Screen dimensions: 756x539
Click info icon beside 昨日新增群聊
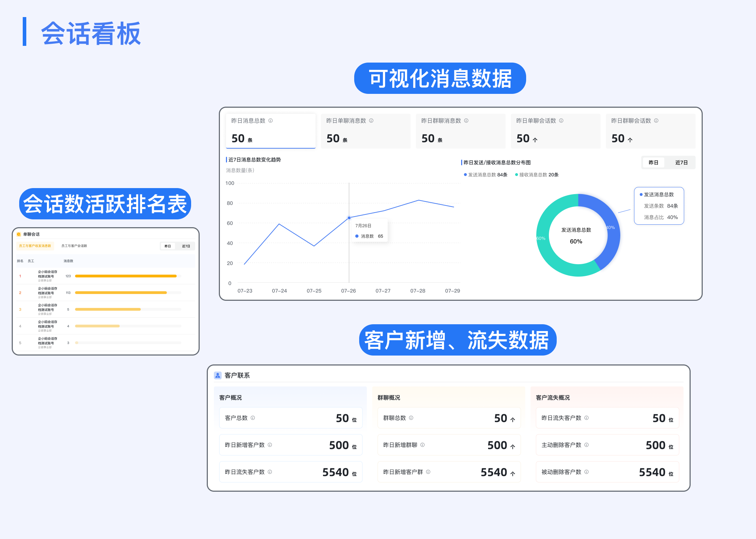pyautogui.click(x=422, y=445)
